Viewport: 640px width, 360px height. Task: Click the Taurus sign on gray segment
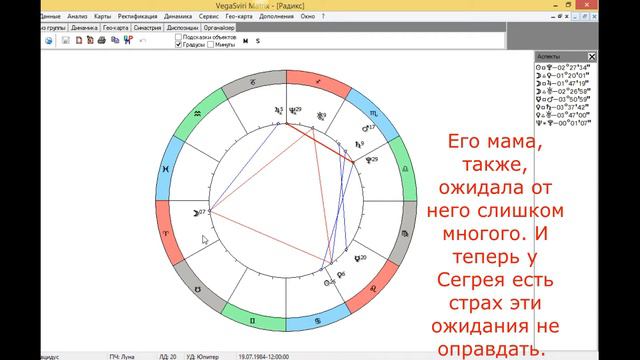tap(198, 289)
